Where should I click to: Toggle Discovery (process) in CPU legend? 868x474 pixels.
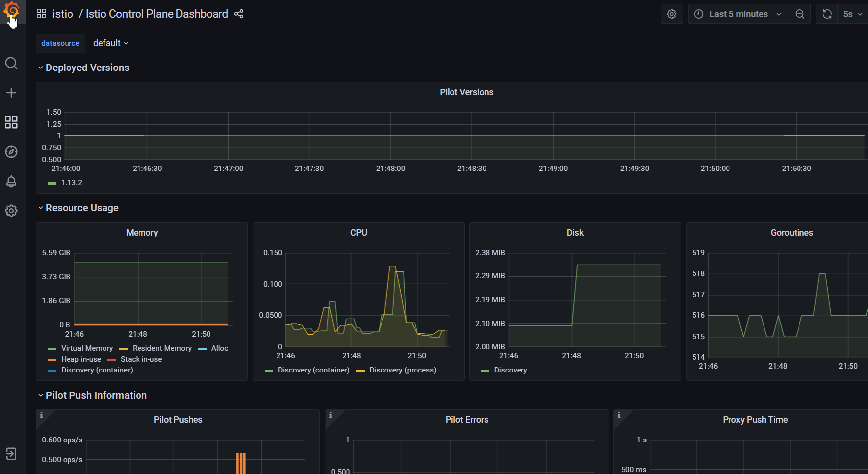403,370
